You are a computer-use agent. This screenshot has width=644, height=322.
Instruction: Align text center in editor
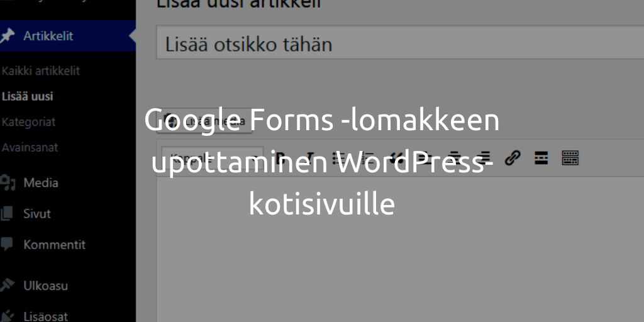click(x=454, y=158)
